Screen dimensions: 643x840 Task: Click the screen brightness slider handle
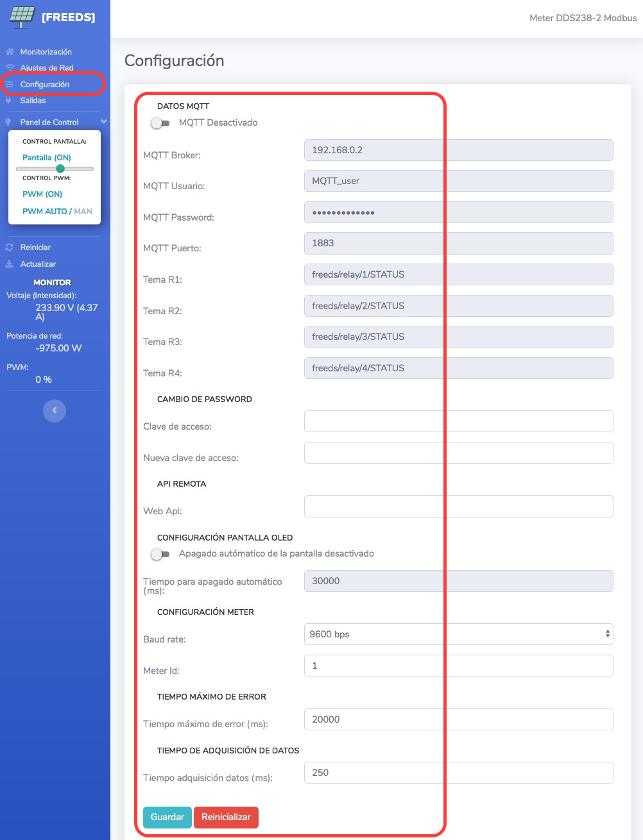(60, 169)
